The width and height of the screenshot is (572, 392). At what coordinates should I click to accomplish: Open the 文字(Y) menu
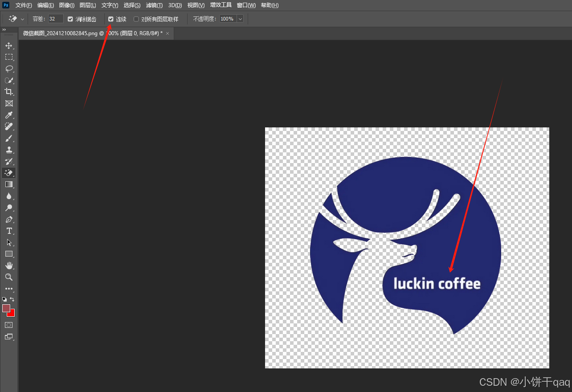(x=110, y=5)
